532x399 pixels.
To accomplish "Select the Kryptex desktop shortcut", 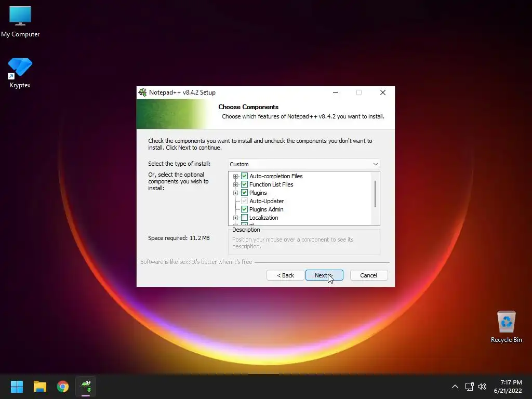I will pos(20,73).
